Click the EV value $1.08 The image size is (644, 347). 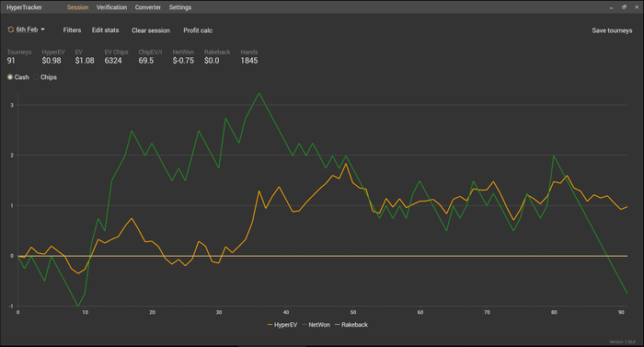click(x=85, y=61)
